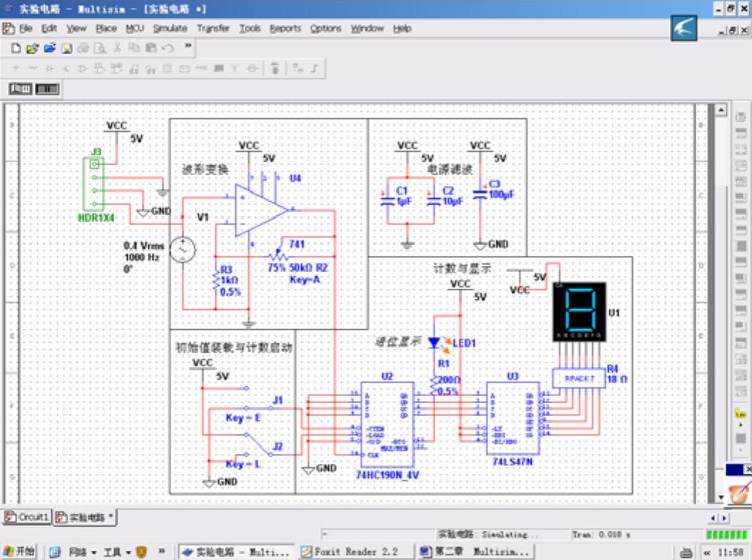
Task: Open the Place menu
Action: pyautogui.click(x=106, y=28)
